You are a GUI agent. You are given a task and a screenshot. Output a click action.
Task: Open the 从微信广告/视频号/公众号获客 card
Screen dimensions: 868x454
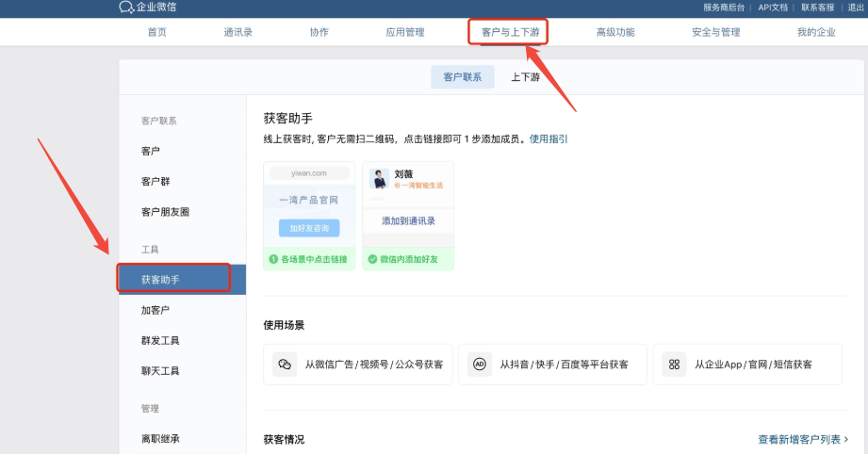pos(357,364)
